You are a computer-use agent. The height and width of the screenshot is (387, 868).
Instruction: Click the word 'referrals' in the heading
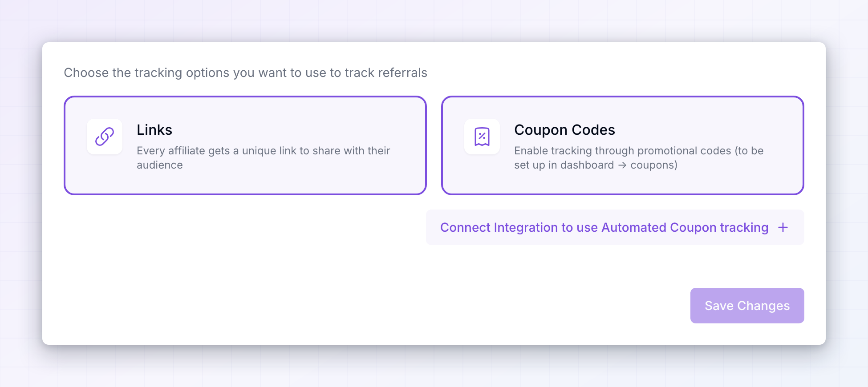pyautogui.click(x=402, y=73)
